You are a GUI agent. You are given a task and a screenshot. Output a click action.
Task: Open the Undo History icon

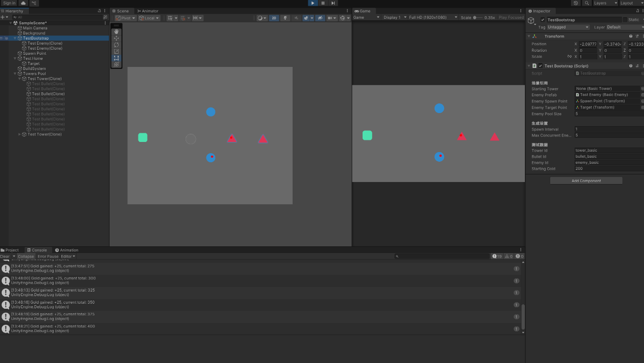point(576,3)
